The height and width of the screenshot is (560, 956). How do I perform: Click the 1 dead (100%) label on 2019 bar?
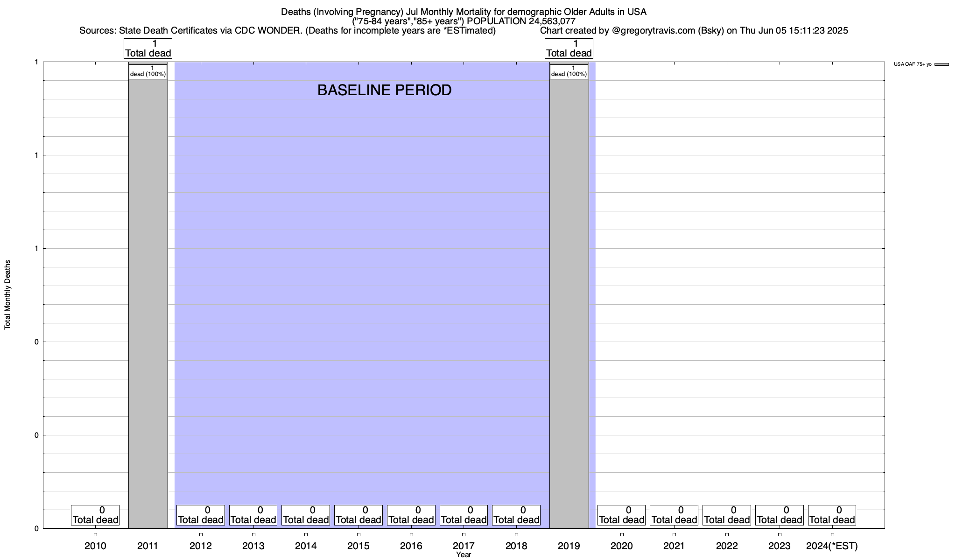[569, 71]
